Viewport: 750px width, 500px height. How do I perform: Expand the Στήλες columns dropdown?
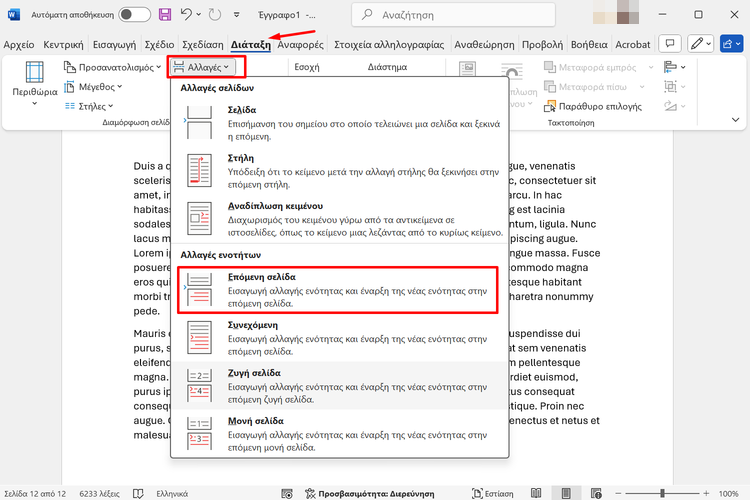tap(89, 106)
